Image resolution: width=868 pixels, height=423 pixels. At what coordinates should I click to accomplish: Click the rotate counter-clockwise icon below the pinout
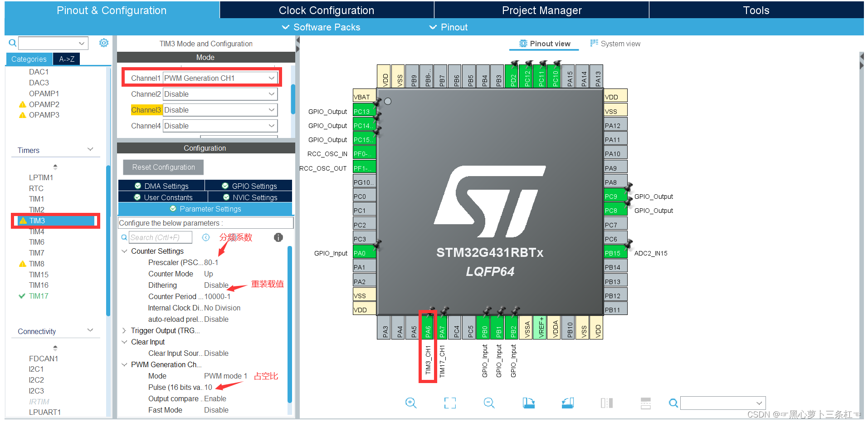tap(568, 403)
